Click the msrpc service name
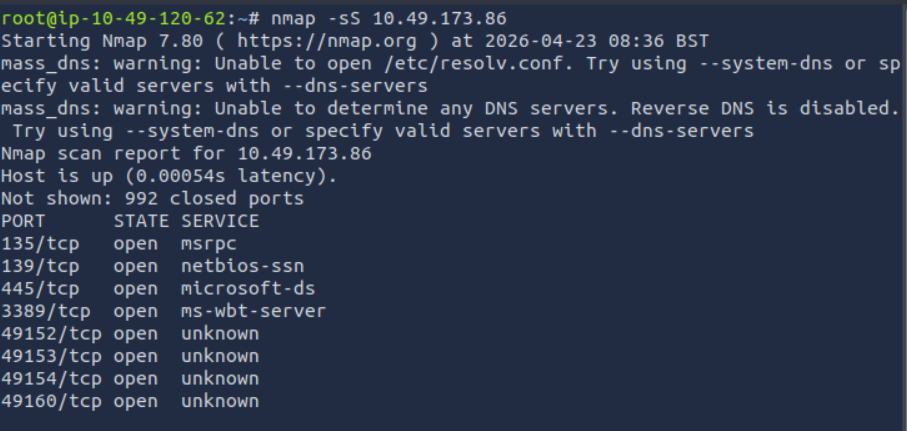 (209, 245)
